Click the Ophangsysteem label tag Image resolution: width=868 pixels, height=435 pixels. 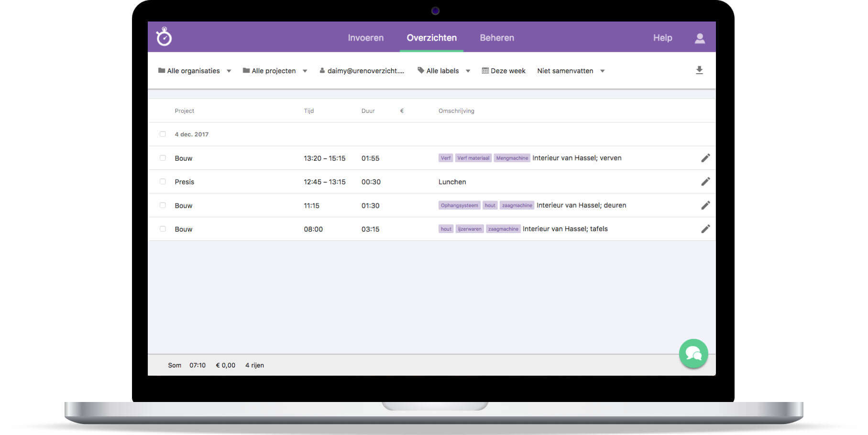point(460,205)
